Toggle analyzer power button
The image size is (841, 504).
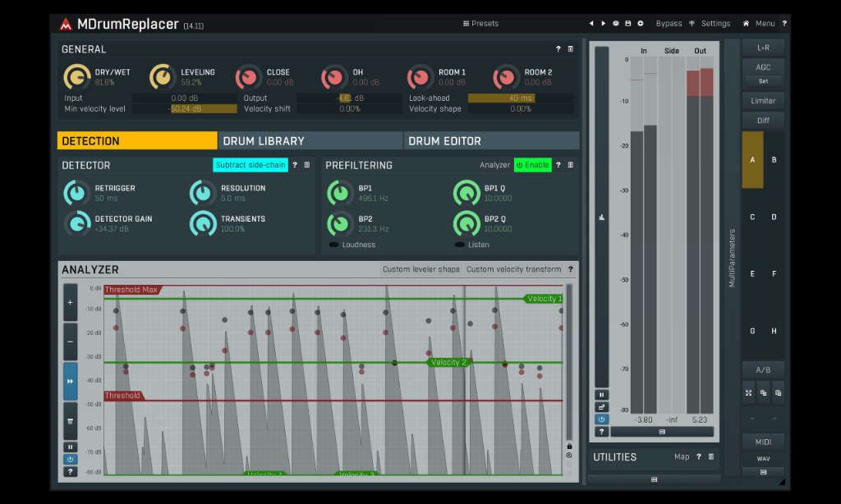[71, 460]
